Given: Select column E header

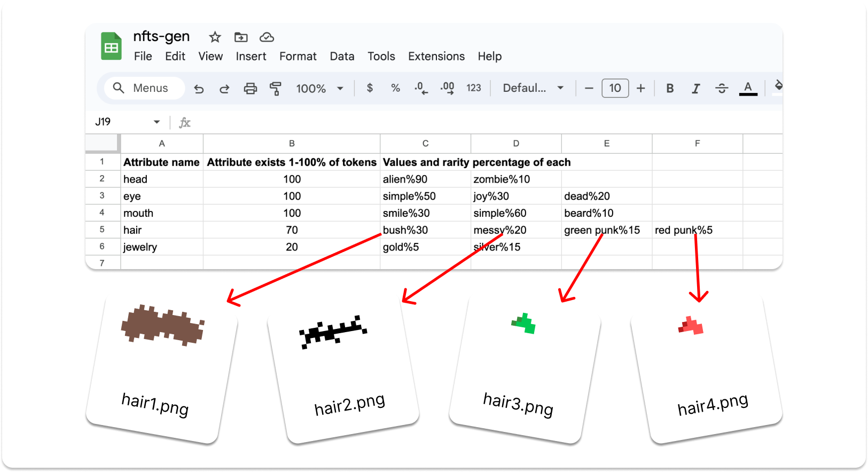Looking at the screenshot, I should pos(607,144).
